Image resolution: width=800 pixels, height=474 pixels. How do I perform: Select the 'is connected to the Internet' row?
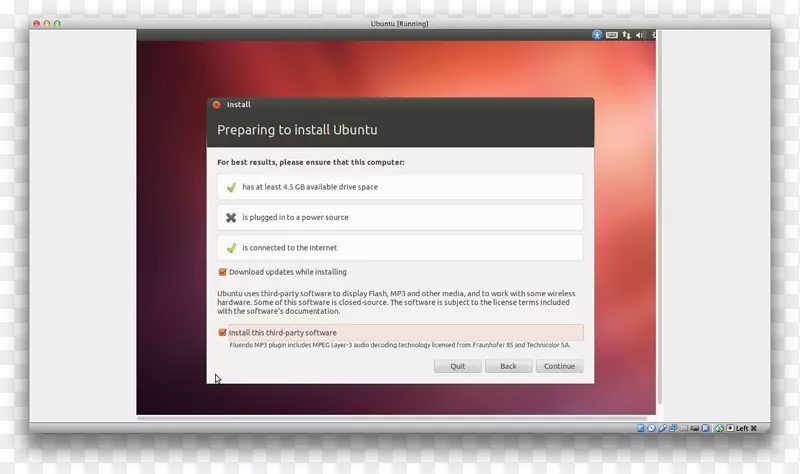[x=400, y=248]
